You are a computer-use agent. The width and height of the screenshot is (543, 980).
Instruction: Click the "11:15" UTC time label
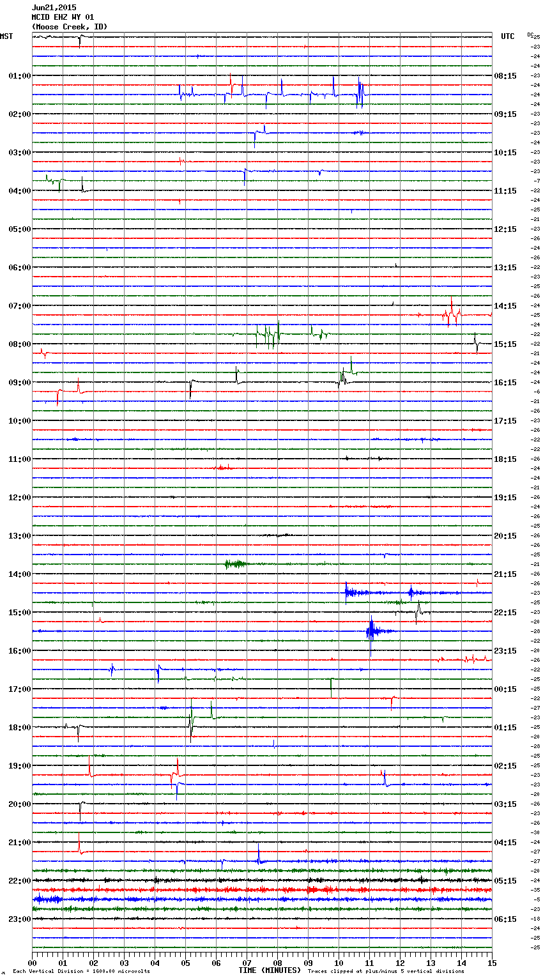click(x=505, y=191)
